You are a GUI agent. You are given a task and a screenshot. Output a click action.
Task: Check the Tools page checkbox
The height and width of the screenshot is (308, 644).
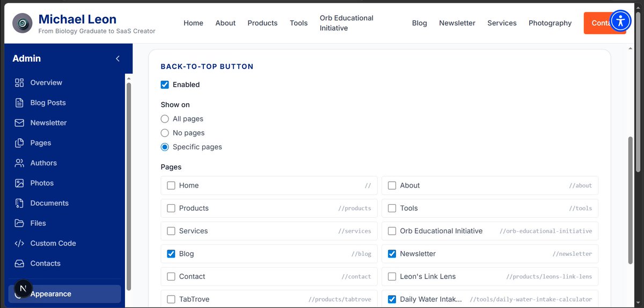pos(392,208)
